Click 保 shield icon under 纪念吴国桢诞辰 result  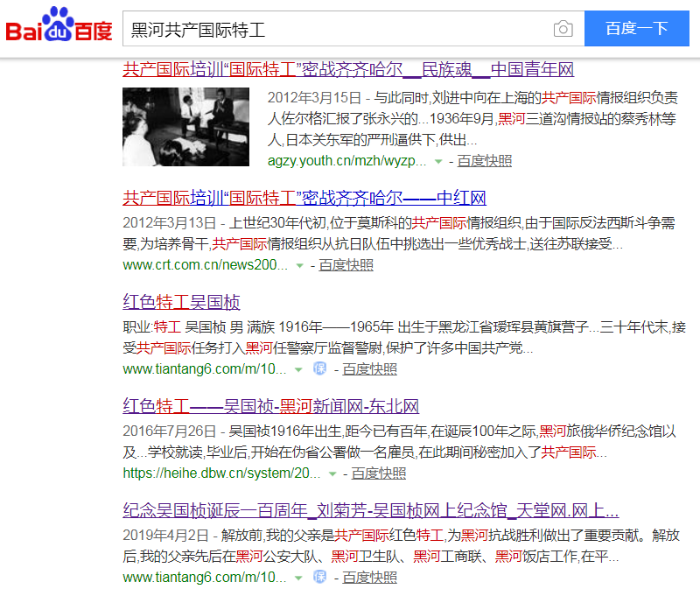[320, 577]
